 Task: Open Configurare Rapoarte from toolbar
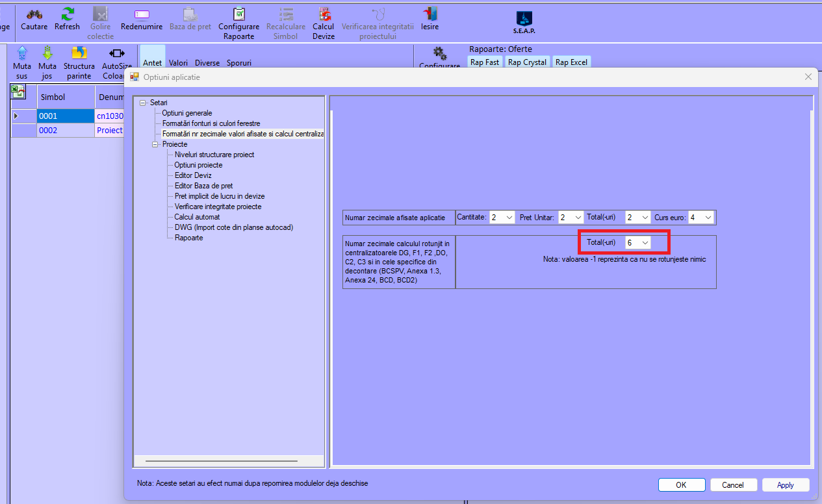[x=238, y=14]
